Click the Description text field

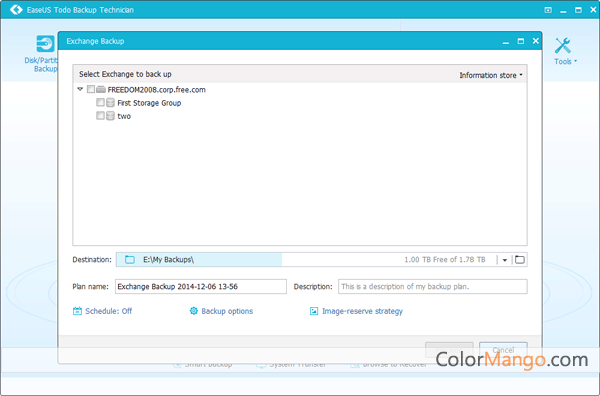pos(432,287)
